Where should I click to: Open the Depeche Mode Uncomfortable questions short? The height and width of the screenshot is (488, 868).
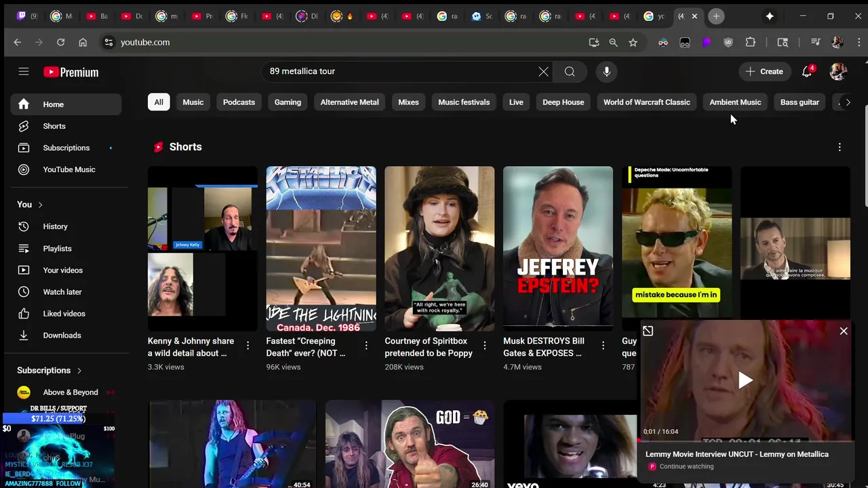[677, 243]
